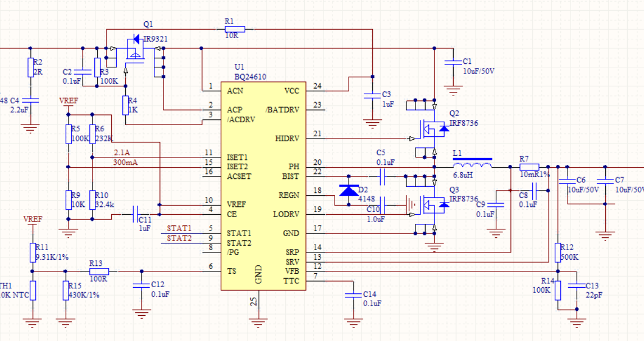Image resolution: width=644 pixels, height=341 pixels.
Task: Select capacitor C8 symbol
Action: (x=535, y=190)
